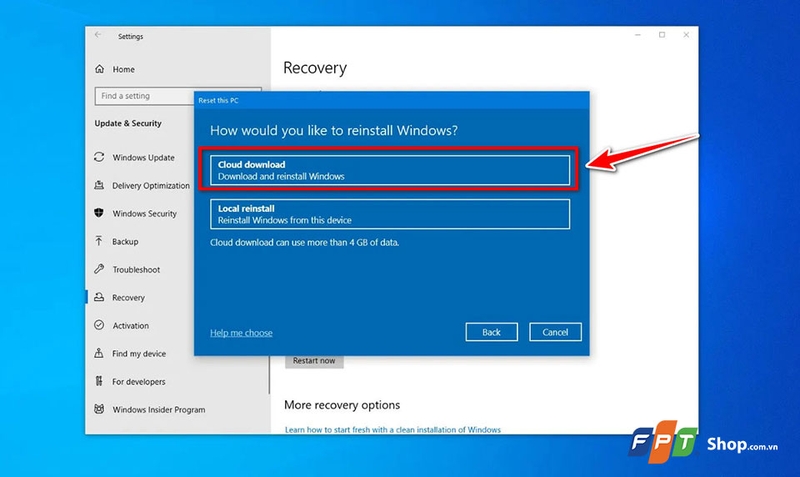This screenshot has height=477, width=800.
Task: Choose Local reinstall option
Action: (x=390, y=214)
